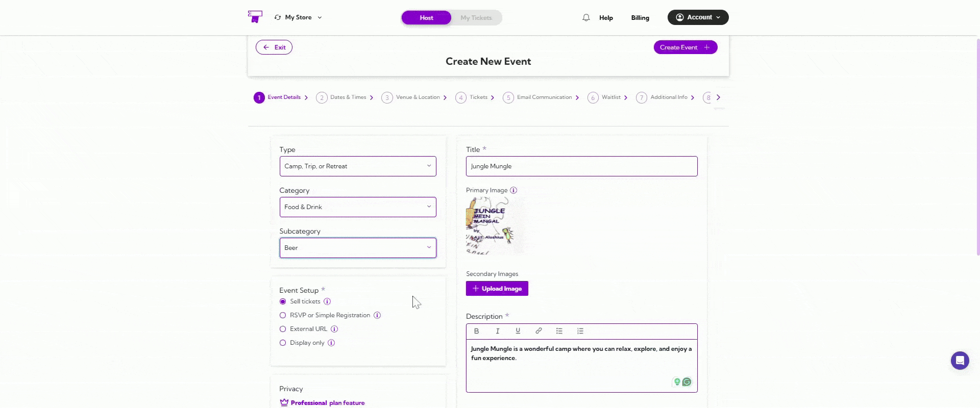Image resolution: width=980 pixels, height=408 pixels.
Task: Click the store logo icon
Action: [255, 17]
